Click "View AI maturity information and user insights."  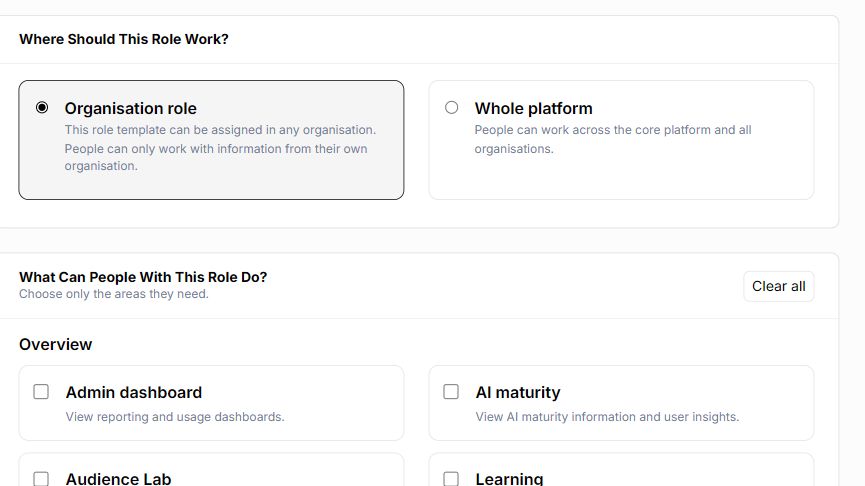click(607, 416)
